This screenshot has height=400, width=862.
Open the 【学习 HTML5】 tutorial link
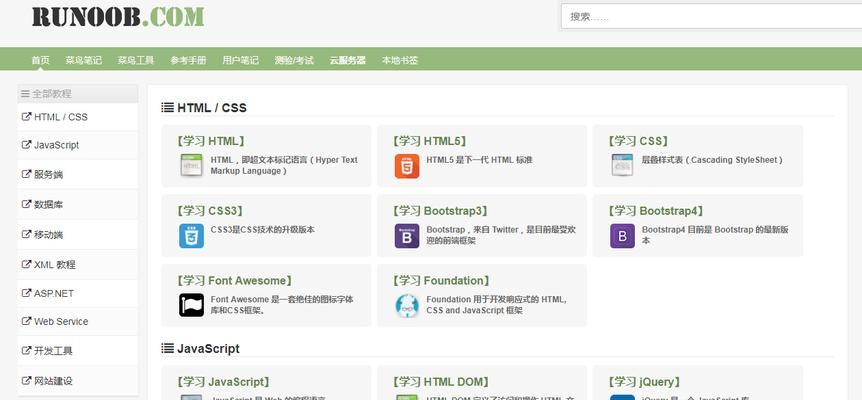(x=430, y=141)
